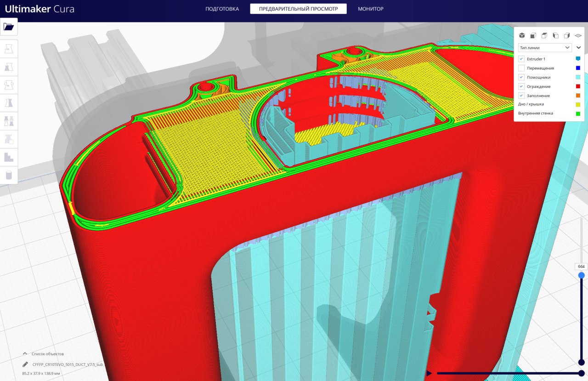
Task: Uncheck the Помощники checkbox
Action: point(521,77)
